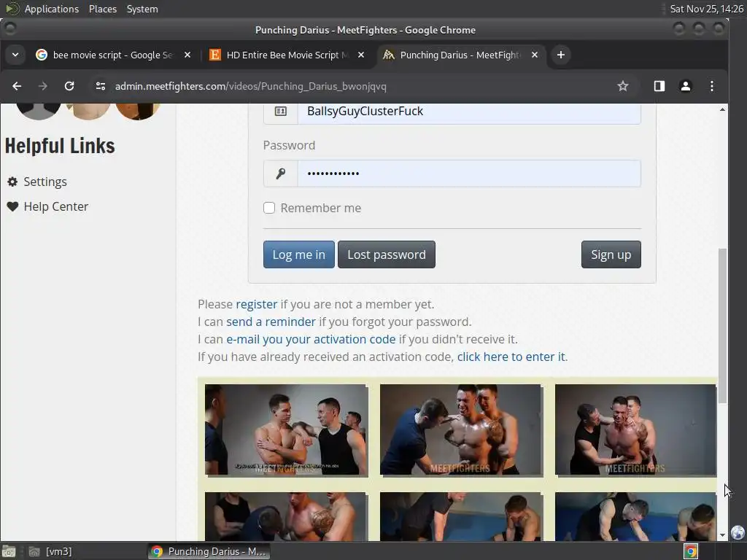Screen dimensions: 747x560
Task: Close the Punching Darius tab
Action: [535, 55]
